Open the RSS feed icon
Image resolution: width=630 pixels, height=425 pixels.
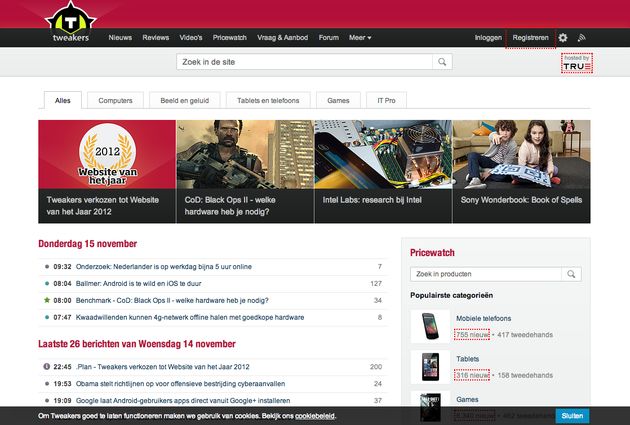click(x=581, y=38)
